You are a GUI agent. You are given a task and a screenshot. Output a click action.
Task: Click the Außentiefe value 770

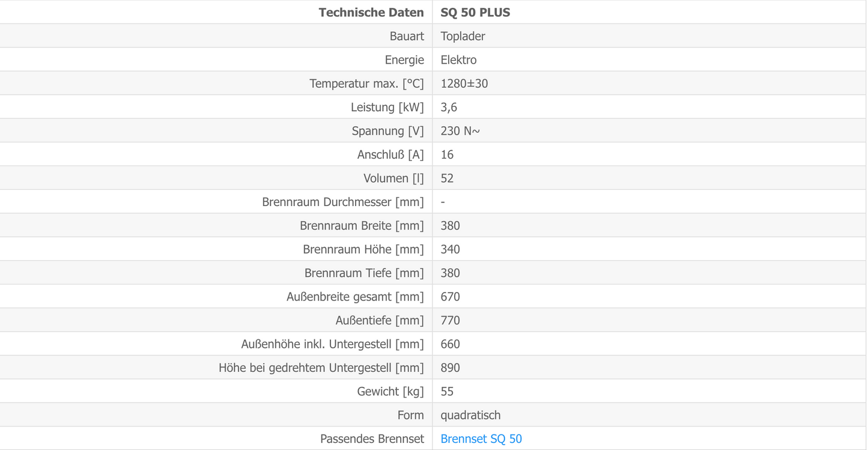point(450,320)
